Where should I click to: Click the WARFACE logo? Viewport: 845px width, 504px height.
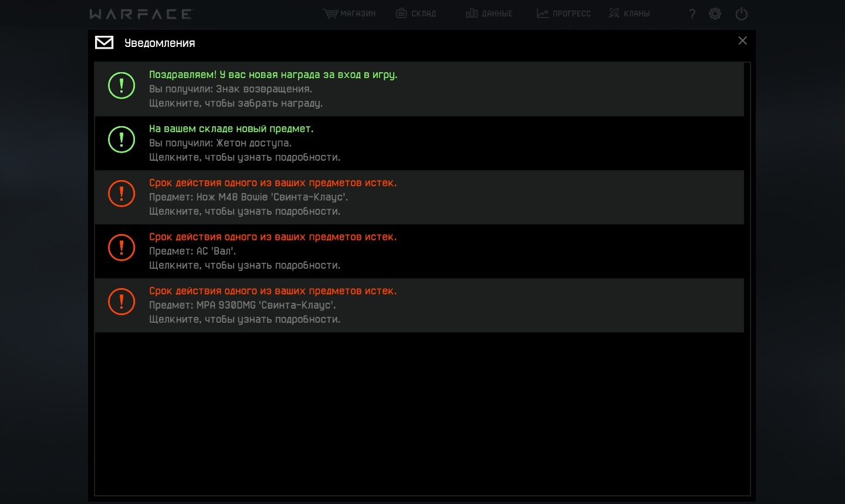click(141, 13)
